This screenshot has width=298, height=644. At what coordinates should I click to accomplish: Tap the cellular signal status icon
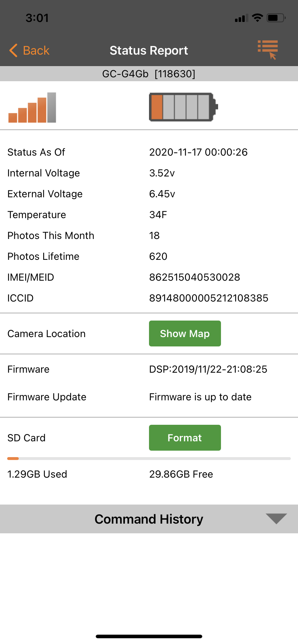[241, 18]
